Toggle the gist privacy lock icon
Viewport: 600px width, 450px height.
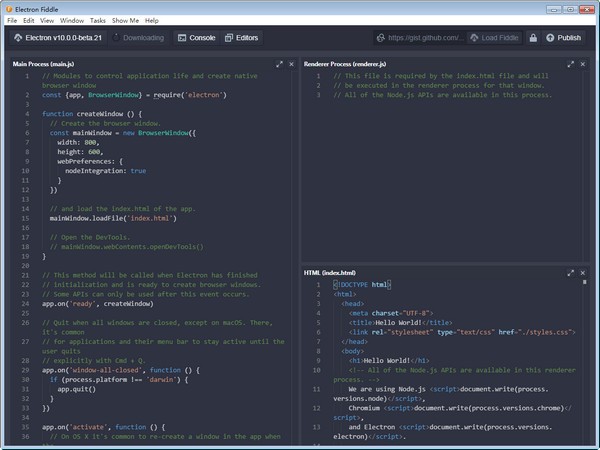pyautogui.click(x=533, y=38)
